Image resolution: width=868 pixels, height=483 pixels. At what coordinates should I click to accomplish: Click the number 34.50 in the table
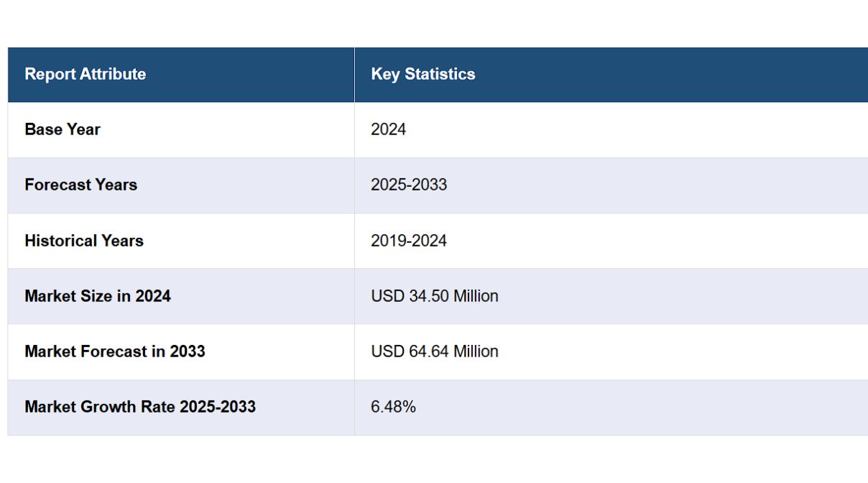coord(428,296)
